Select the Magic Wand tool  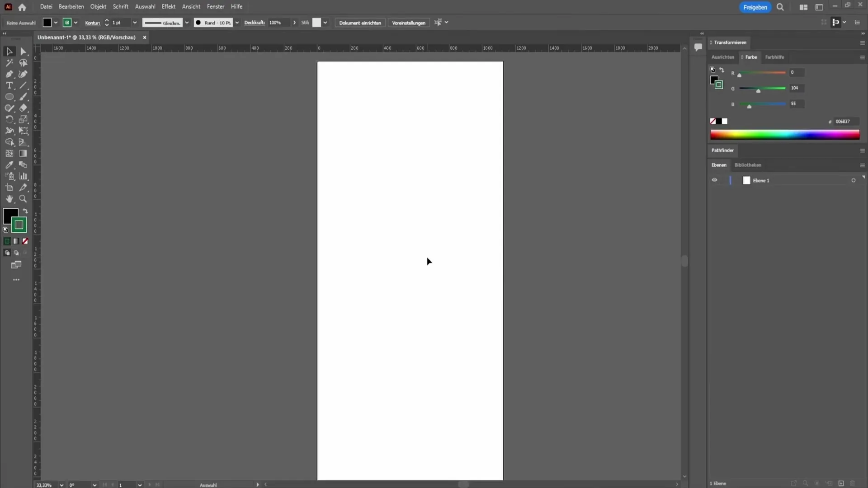pyautogui.click(x=9, y=63)
